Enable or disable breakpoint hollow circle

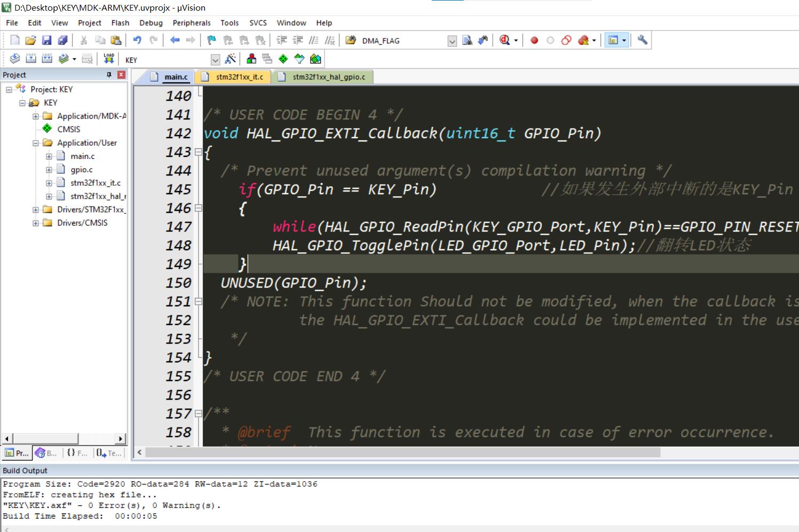click(x=550, y=41)
